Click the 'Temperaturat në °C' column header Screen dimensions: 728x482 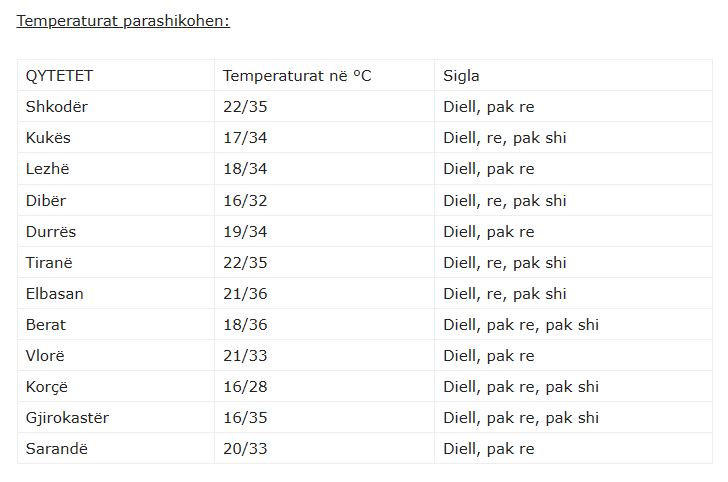pos(297,76)
